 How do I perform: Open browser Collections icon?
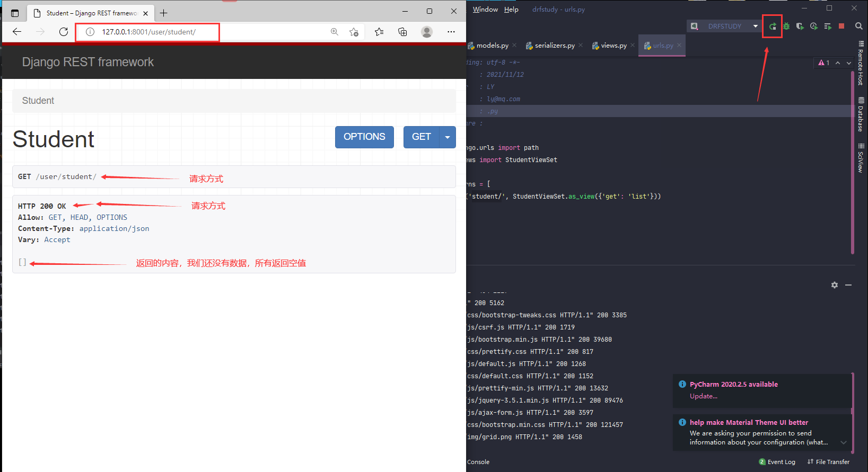(402, 32)
